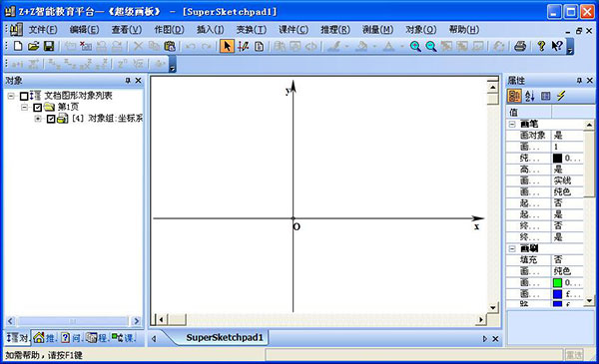Click the green brush color swatch

click(x=557, y=283)
